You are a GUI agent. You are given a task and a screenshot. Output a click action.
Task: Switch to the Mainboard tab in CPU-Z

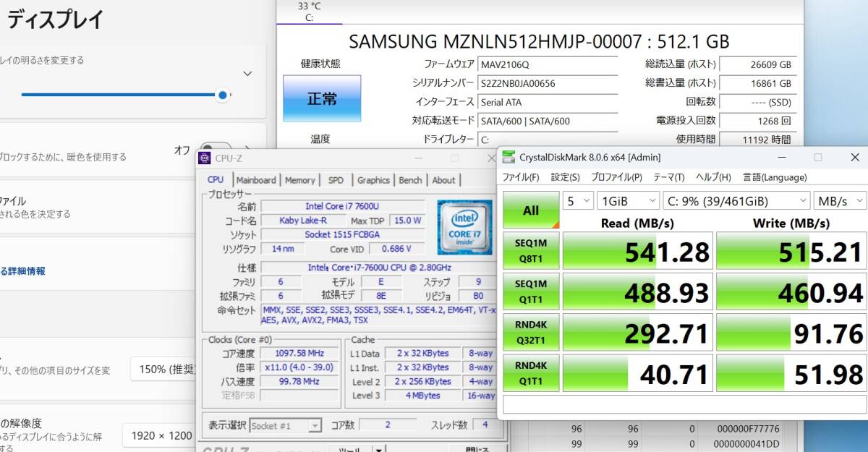[x=256, y=180]
